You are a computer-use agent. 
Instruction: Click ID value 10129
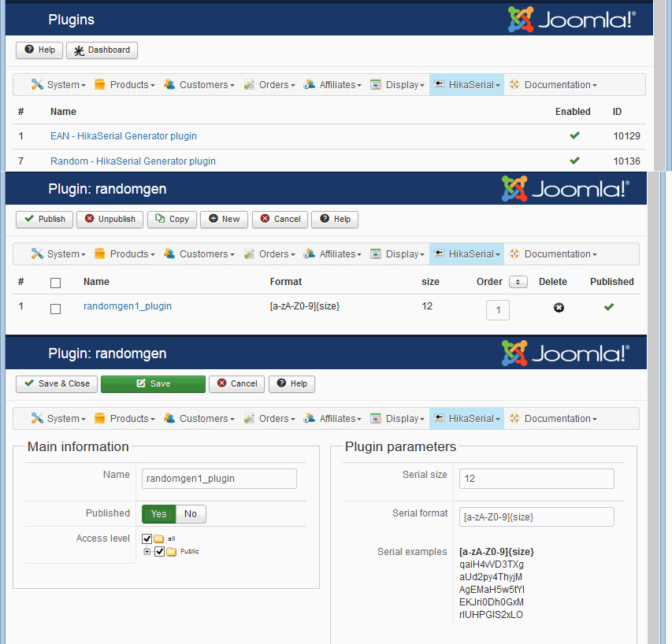point(626,136)
